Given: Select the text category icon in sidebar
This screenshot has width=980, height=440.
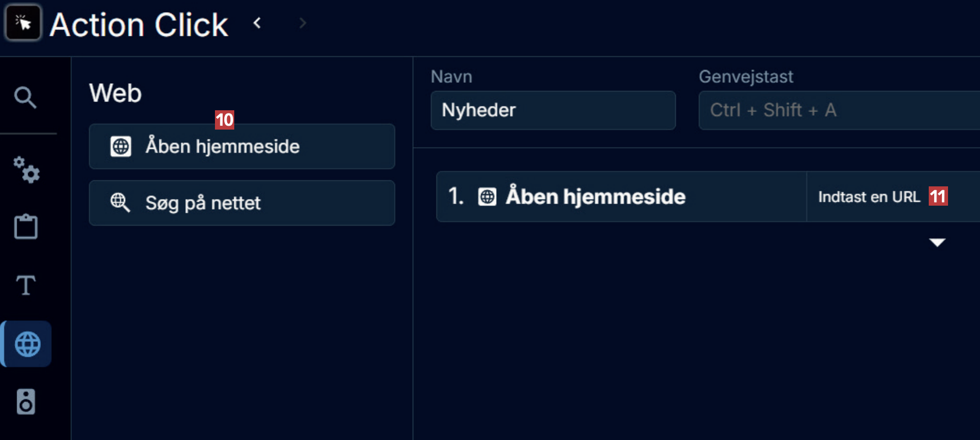Looking at the screenshot, I should 26,286.
